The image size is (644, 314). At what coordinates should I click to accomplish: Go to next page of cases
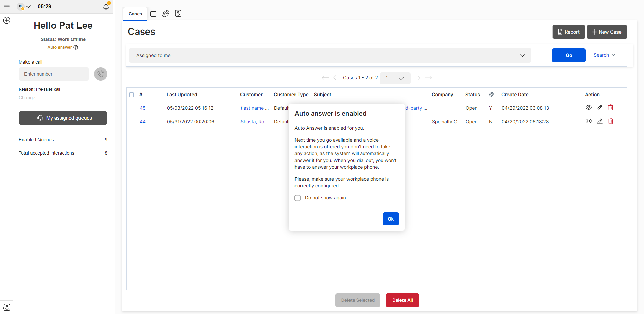pyautogui.click(x=419, y=78)
